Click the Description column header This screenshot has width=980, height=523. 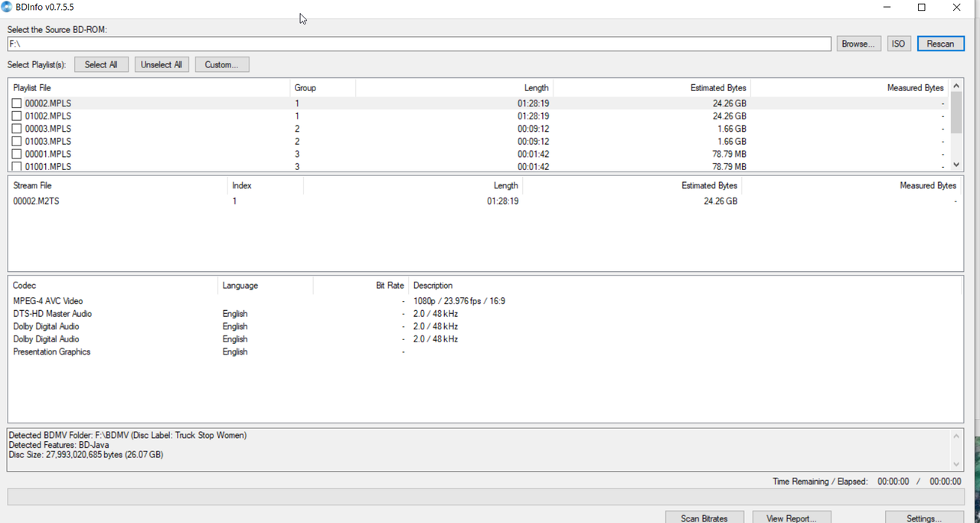[685, 286]
